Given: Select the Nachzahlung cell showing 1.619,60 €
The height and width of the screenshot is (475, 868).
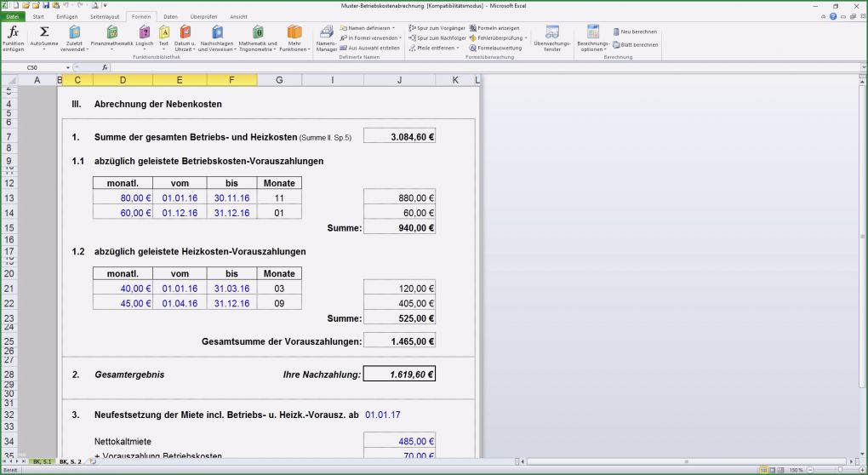Looking at the screenshot, I should pos(399,374).
